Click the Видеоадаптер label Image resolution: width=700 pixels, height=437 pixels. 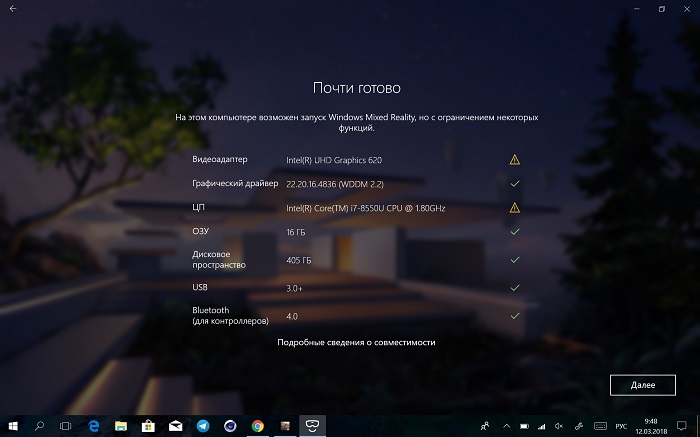coord(220,159)
